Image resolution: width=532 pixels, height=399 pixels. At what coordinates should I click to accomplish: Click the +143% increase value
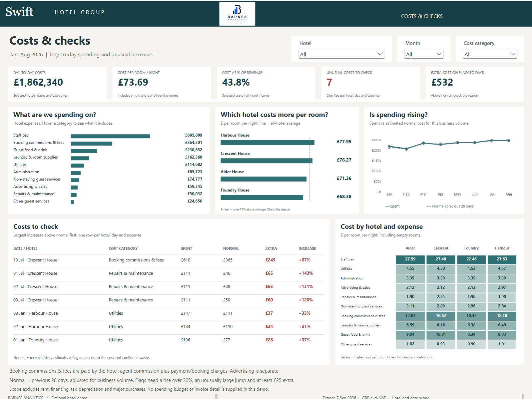click(306, 273)
